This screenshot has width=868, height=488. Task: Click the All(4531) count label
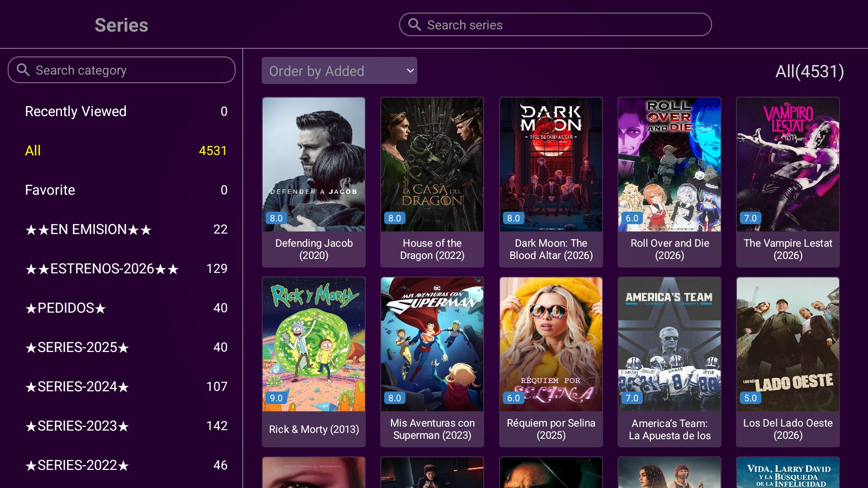click(x=809, y=71)
